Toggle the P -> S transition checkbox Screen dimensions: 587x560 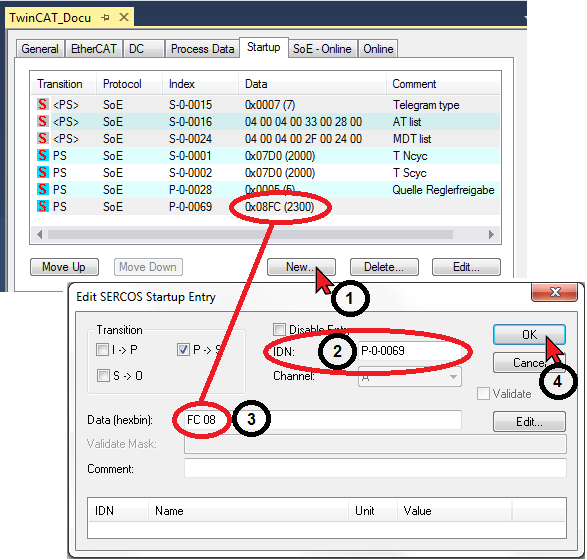tap(183, 350)
